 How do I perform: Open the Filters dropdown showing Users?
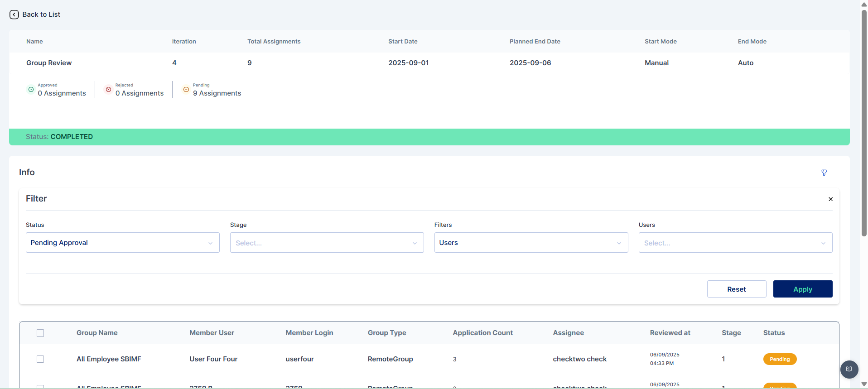531,243
